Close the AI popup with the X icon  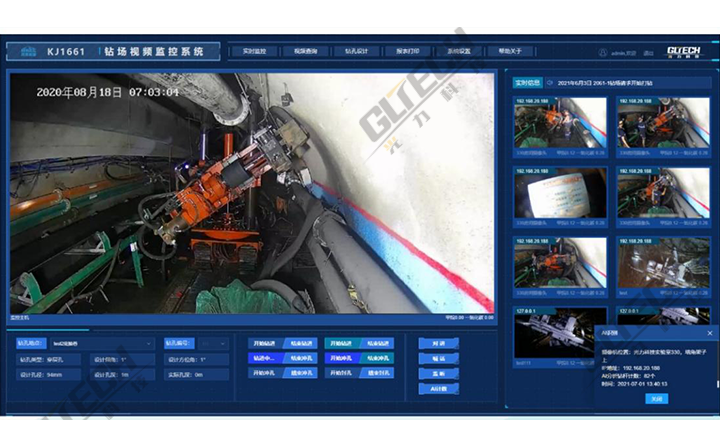click(709, 333)
